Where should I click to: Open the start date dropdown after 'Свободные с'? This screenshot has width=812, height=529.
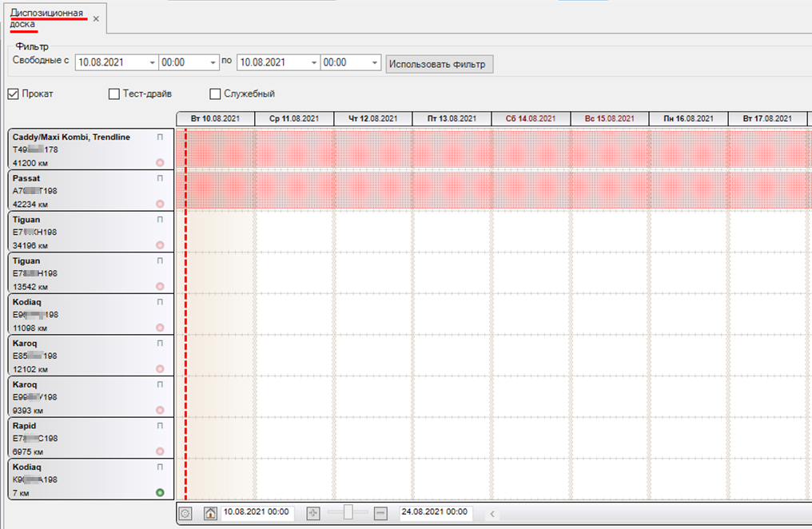[x=152, y=63]
